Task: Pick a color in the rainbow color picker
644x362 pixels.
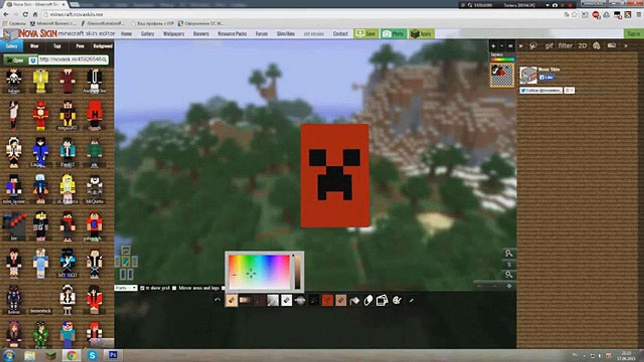Action: pos(259,271)
